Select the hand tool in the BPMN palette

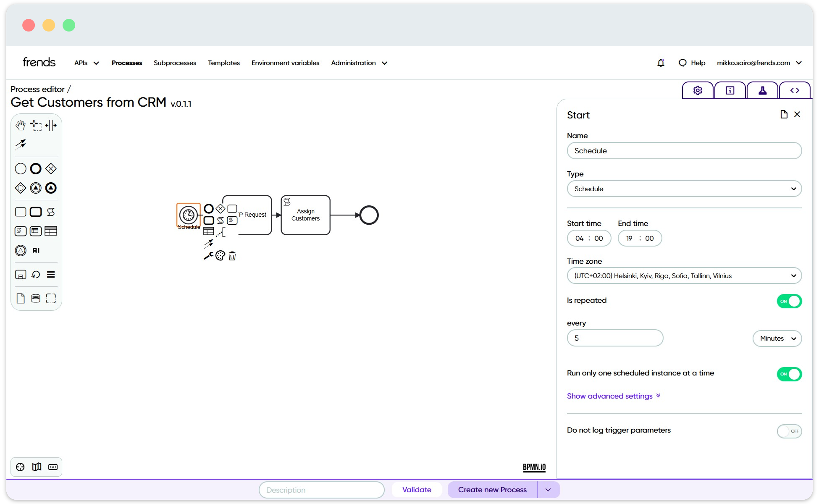pyautogui.click(x=21, y=125)
